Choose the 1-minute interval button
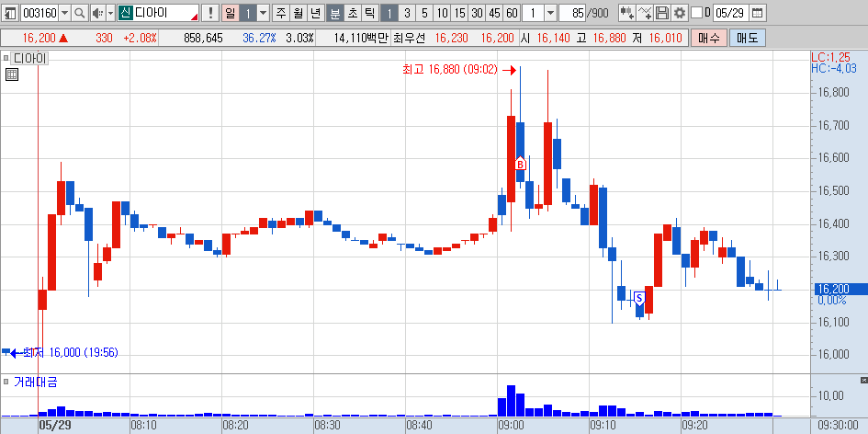Image resolution: width=868 pixels, height=434 pixels. (389, 13)
